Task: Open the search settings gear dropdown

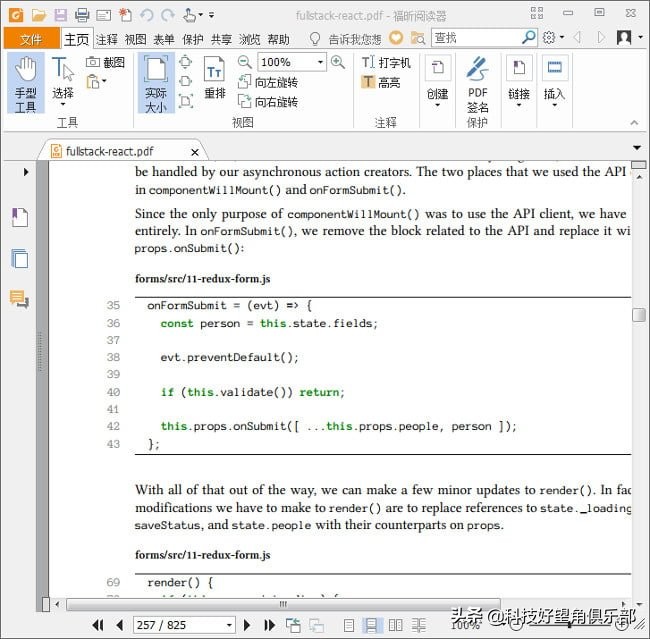Action: tap(553, 37)
